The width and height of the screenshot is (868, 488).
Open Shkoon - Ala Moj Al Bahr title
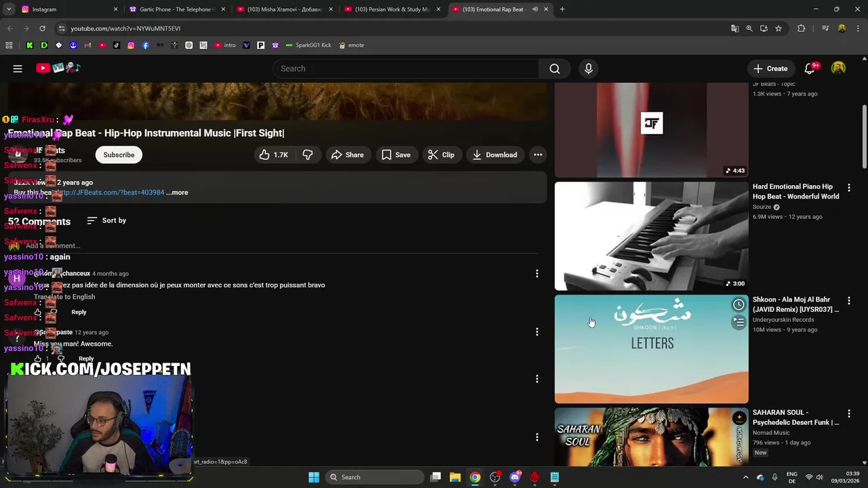coord(795,304)
